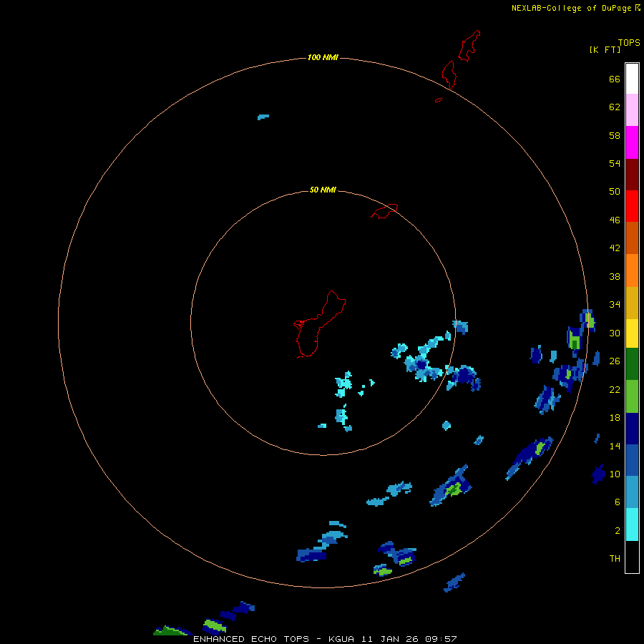The height and width of the screenshot is (644, 644).
Task: Click the small island outline on 50 NMI ring
Action: point(384,211)
